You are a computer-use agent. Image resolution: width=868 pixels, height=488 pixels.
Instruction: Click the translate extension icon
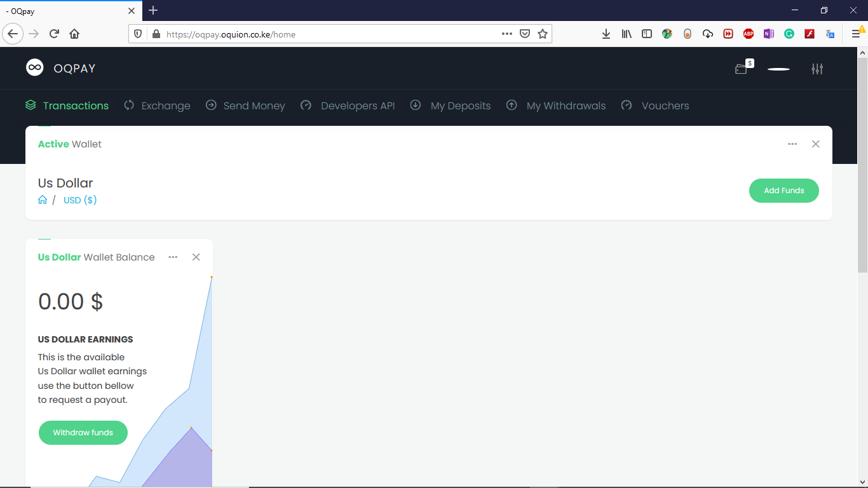point(830,34)
